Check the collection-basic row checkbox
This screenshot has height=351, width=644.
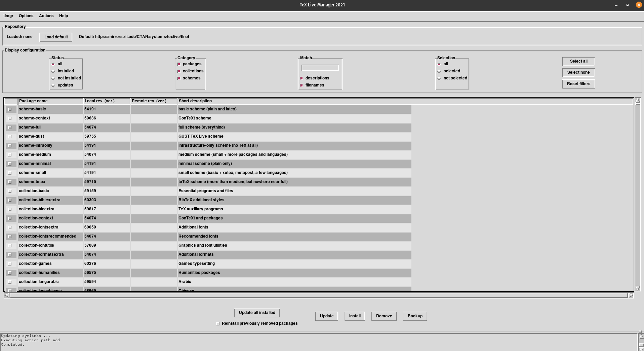click(10, 191)
